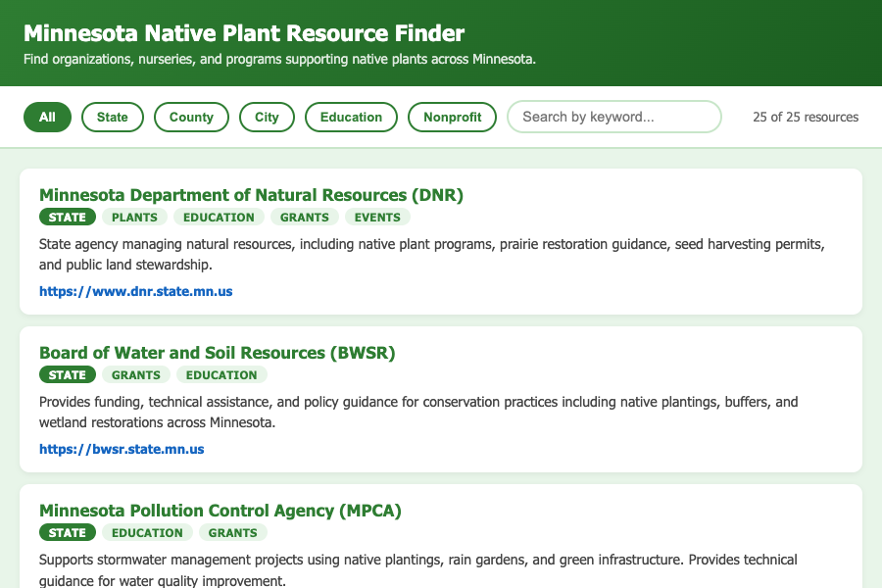Select the All filter pill
Screen dimensions: 882x588
47,117
